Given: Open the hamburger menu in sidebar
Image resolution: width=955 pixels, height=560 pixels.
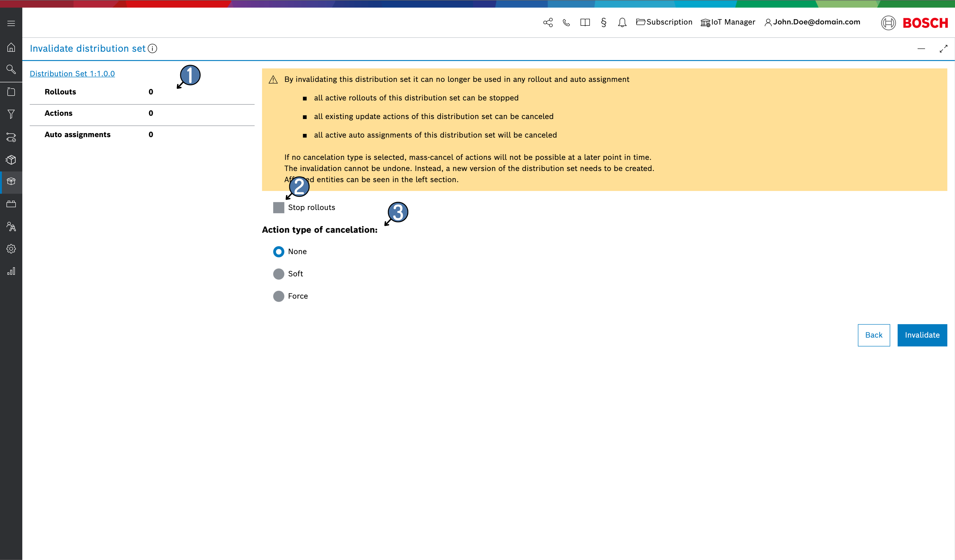Looking at the screenshot, I should (11, 23).
